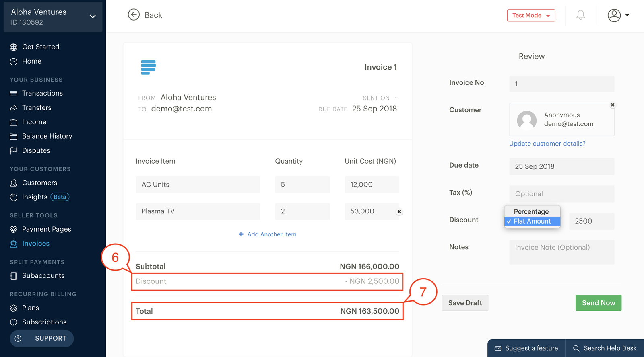Click the plus icon for adding another item
The image size is (644, 357).
point(241,234)
